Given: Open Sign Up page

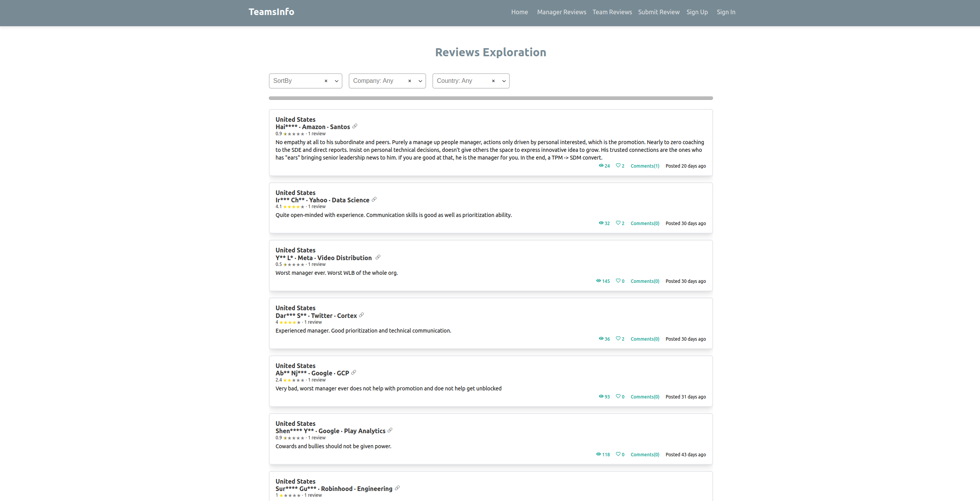Looking at the screenshot, I should [x=697, y=12].
